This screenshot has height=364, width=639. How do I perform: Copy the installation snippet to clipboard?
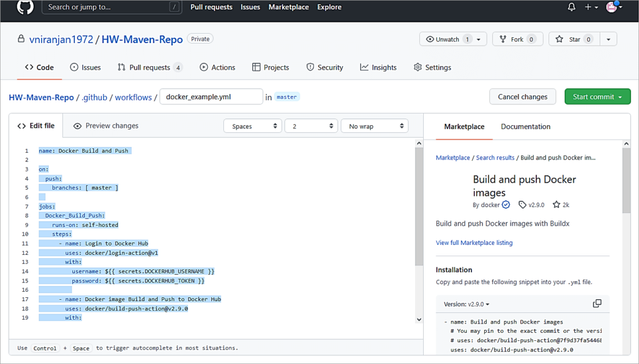[x=597, y=303]
